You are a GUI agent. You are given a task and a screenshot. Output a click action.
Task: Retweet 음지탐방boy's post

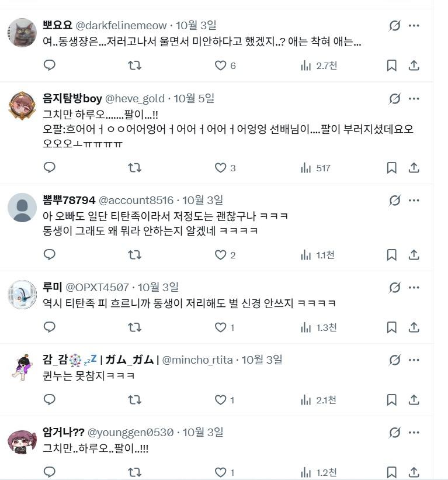click(134, 168)
